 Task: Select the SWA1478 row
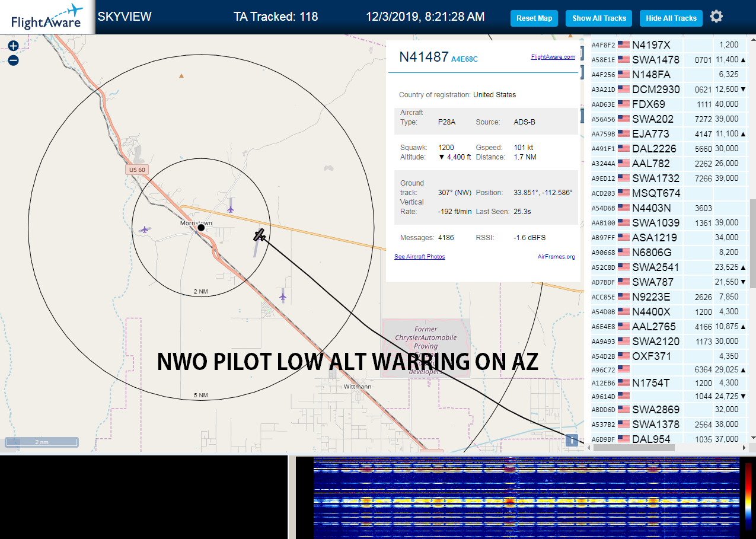coord(668,59)
